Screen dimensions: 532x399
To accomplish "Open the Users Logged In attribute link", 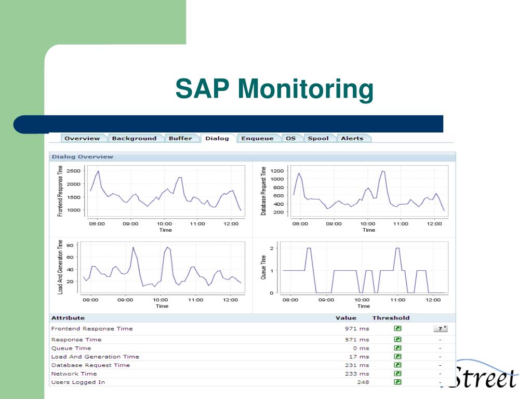I will (x=78, y=382).
